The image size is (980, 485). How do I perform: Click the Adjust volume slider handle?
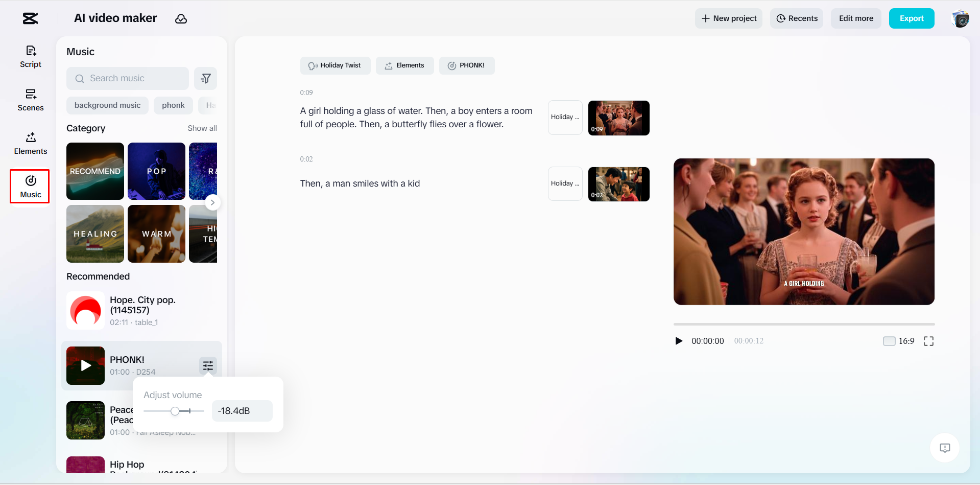coord(175,411)
